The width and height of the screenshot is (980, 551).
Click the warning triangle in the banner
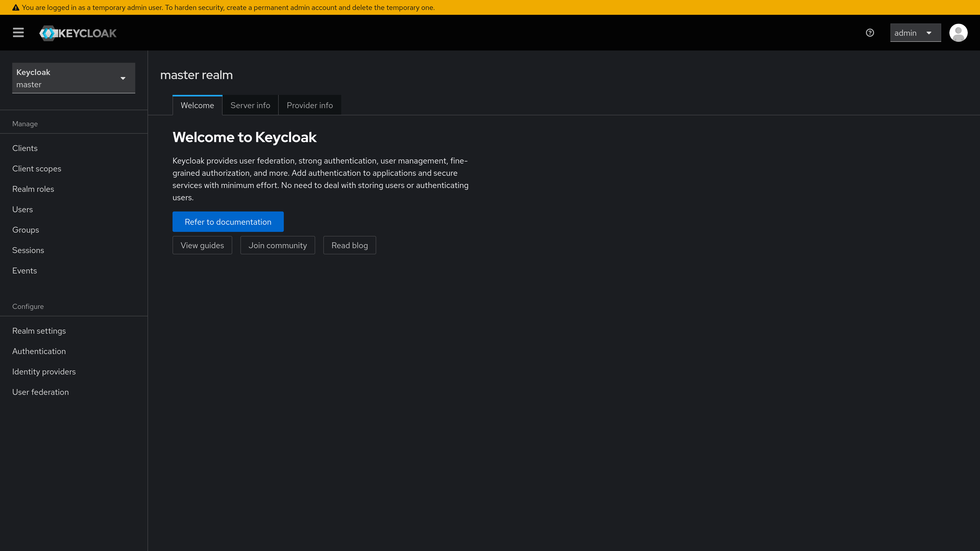coord(16,8)
